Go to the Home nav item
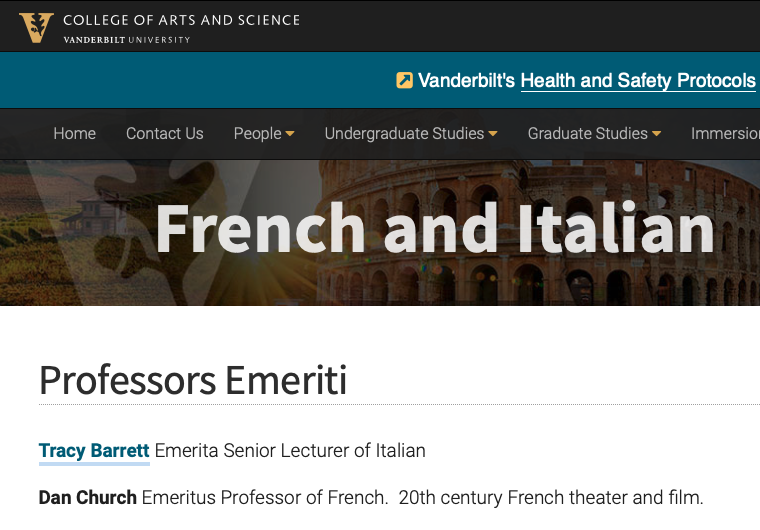The image size is (760, 530). (x=74, y=133)
